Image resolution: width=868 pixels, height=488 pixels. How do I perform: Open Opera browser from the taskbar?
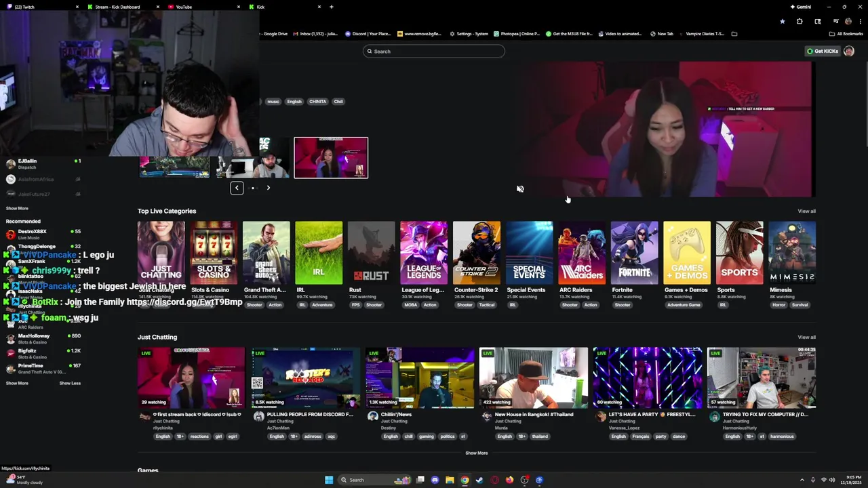[x=494, y=480]
